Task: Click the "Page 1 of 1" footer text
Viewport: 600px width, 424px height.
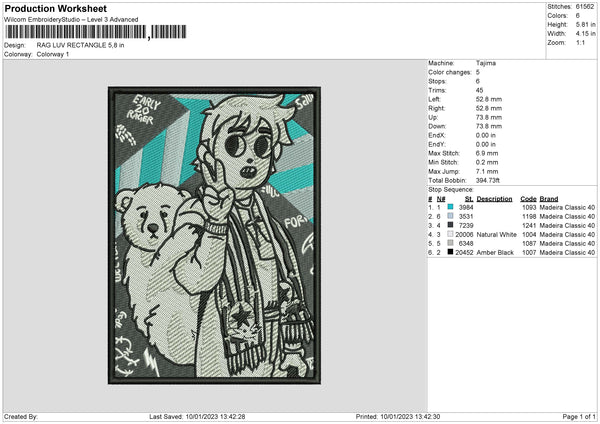Action: point(579,417)
